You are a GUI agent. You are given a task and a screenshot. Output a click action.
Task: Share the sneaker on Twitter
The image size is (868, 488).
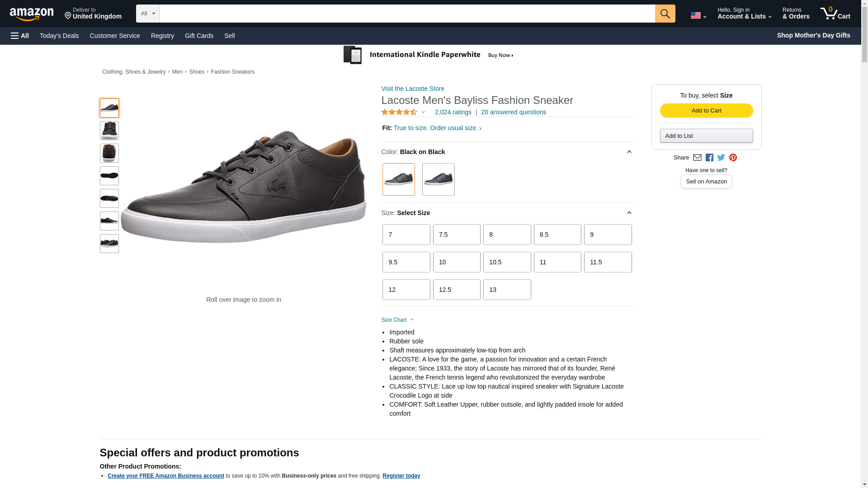click(721, 158)
